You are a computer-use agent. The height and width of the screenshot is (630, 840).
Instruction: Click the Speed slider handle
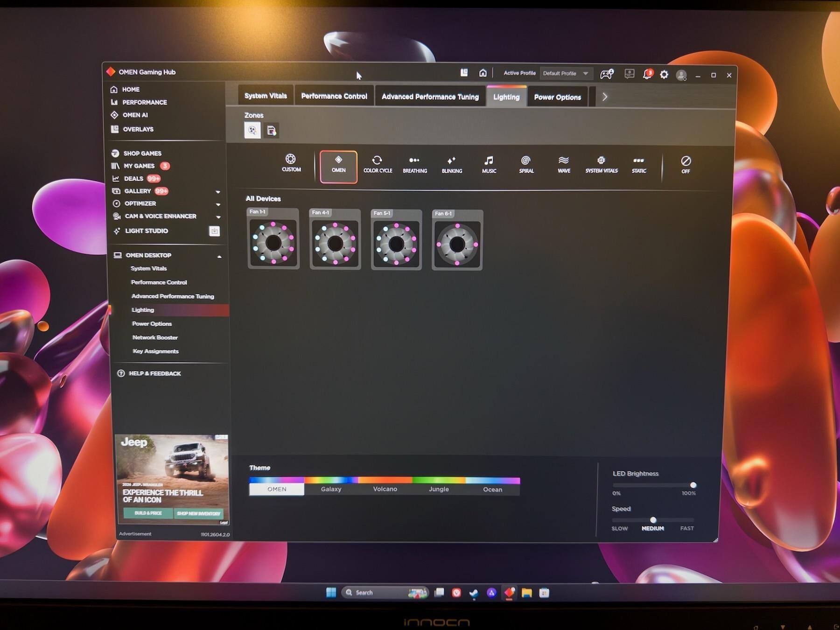(x=653, y=520)
